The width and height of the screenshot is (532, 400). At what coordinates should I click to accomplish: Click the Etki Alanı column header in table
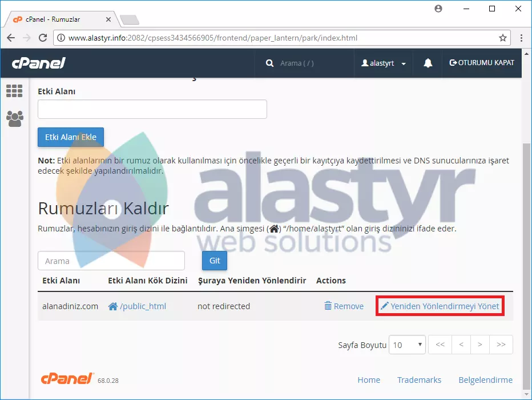click(61, 281)
